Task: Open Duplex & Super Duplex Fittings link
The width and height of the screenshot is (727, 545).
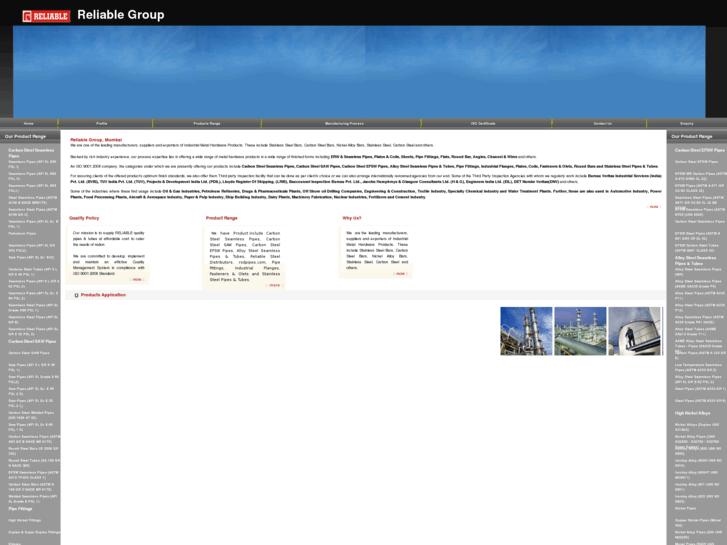Action: point(34,532)
